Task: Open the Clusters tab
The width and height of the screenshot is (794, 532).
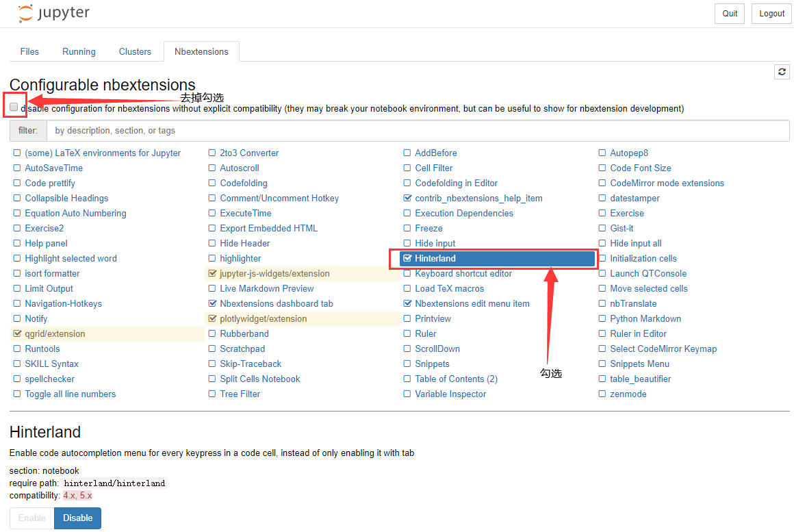Action: pos(135,51)
